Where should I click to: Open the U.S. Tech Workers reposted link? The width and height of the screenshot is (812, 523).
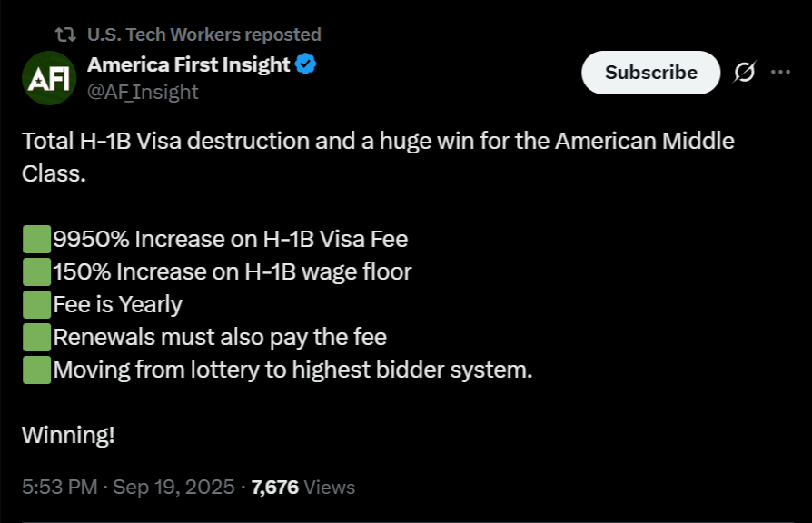pyautogui.click(x=204, y=35)
